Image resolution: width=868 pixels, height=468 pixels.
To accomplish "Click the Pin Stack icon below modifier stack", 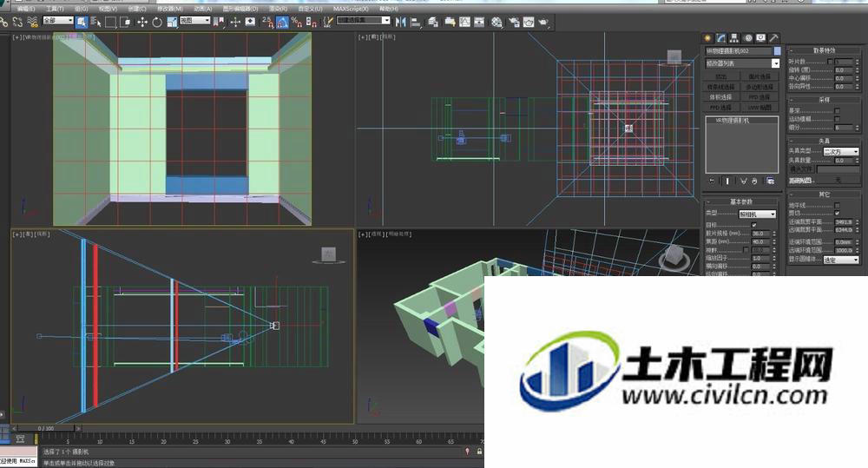I will 712,181.
